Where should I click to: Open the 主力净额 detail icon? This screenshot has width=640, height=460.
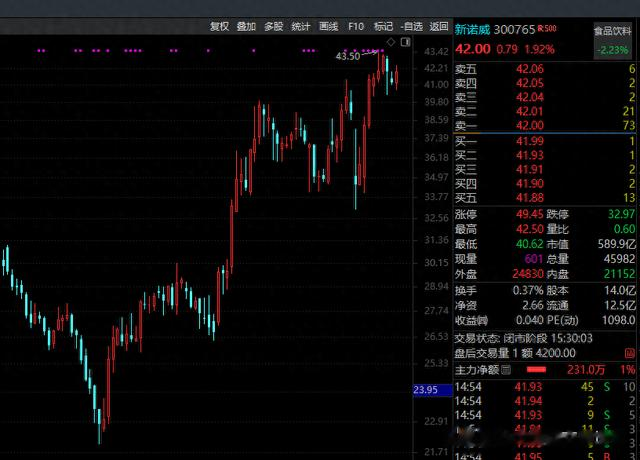point(505,370)
